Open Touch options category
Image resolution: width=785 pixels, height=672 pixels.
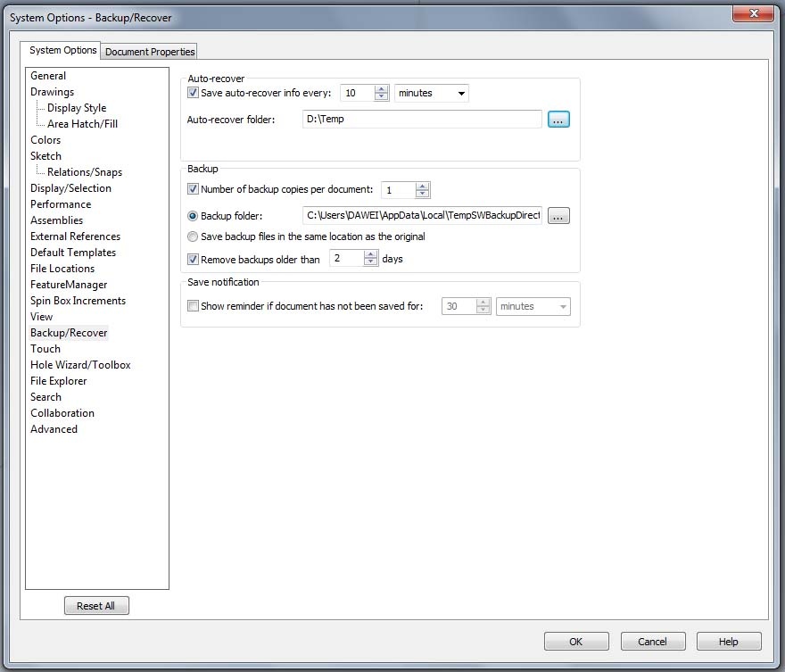tap(45, 349)
